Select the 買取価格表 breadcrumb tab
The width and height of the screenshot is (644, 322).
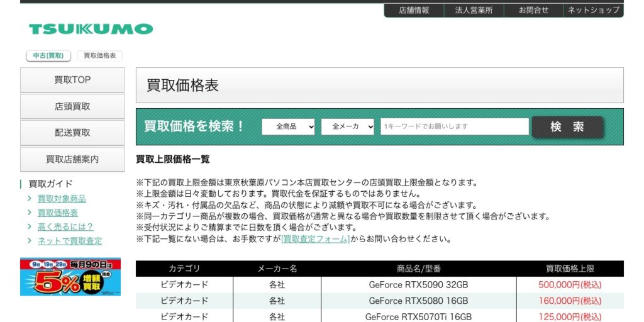[100, 56]
